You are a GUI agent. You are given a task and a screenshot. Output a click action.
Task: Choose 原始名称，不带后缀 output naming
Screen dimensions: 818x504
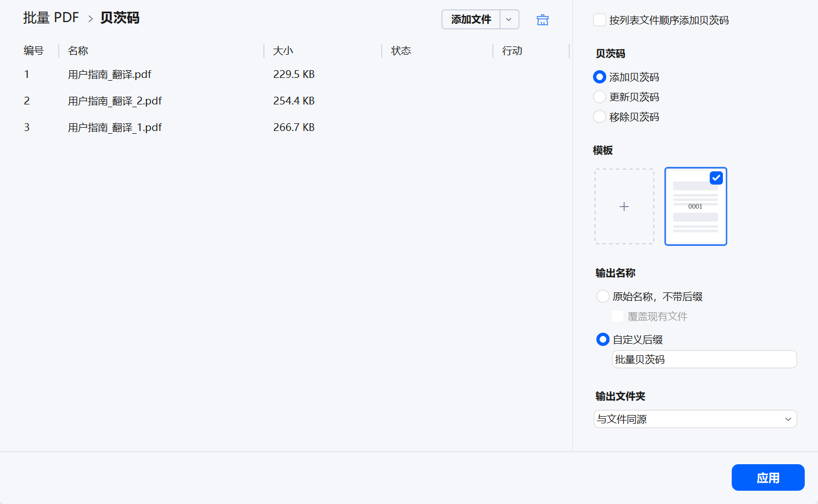[602, 296]
